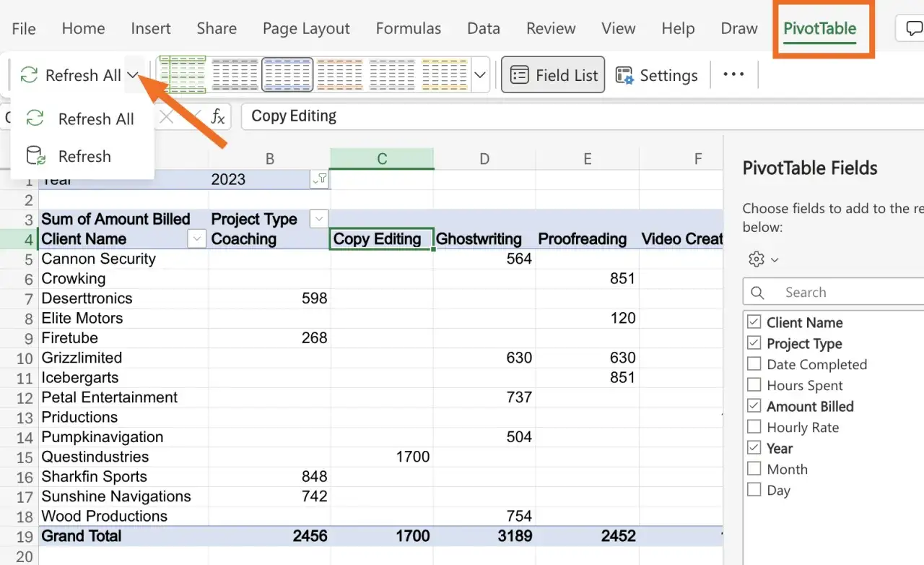924x565 pixels.
Task: Apply the orange PivotTable style thumbnail
Action: (340, 75)
